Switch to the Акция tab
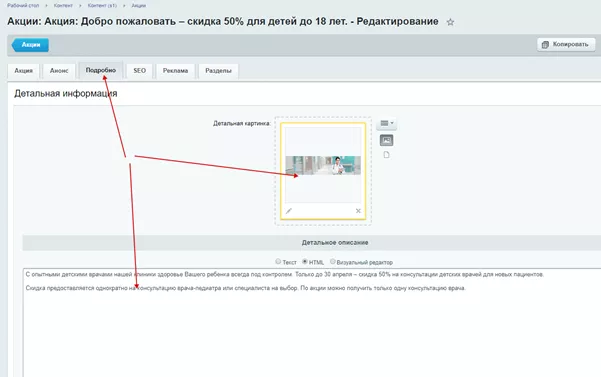Screen dimensions: 601x377 24,71
